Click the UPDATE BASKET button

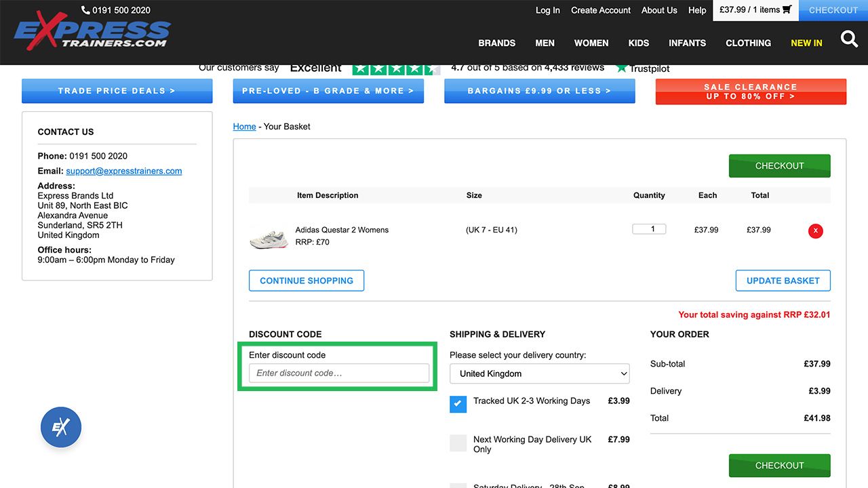coord(783,280)
